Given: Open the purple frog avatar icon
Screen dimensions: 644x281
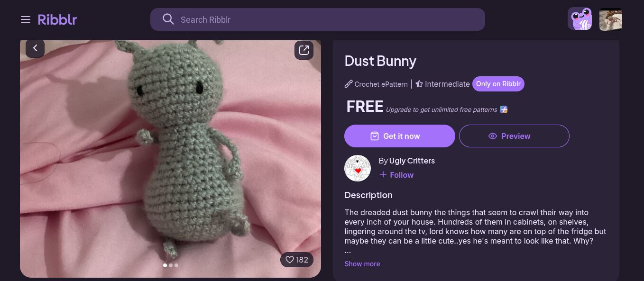Looking at the screenshot, I should 580,19.
